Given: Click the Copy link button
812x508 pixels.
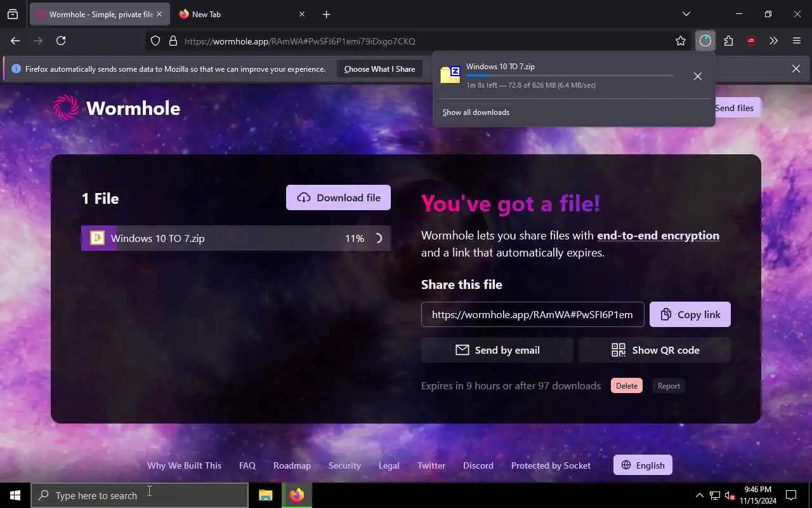Looking at the screenshot, I should (690, 314).
